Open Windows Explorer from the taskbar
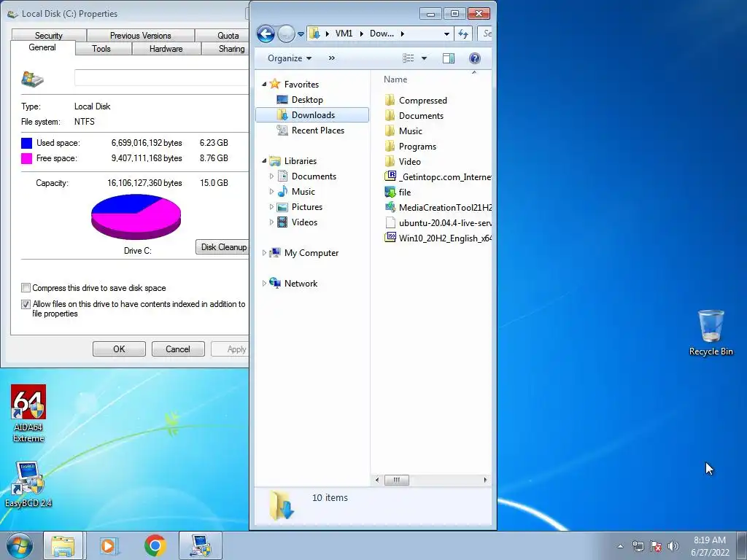This screenshot has width=747, height=560. coord(63,545)
